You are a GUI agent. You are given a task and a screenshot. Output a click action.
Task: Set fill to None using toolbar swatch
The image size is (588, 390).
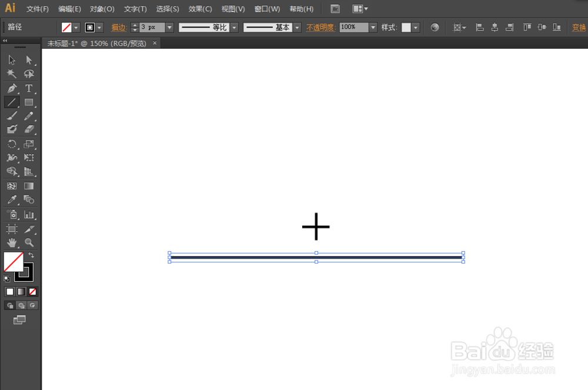[x=32, y=291]
